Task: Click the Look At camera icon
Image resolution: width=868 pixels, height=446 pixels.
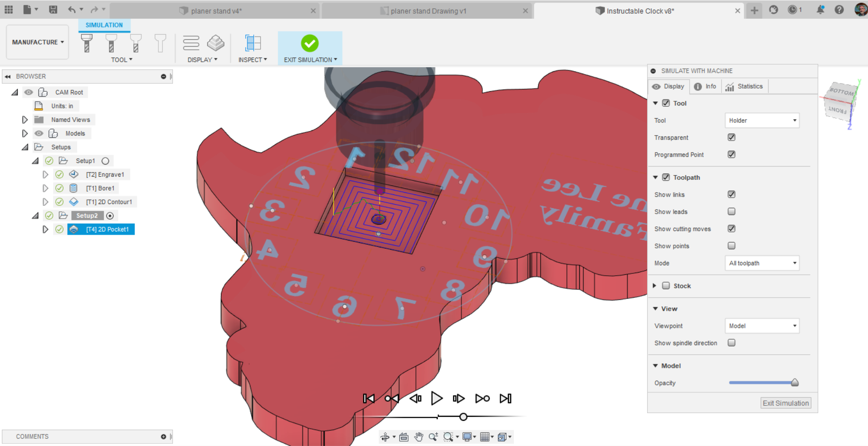Action: 403,437
